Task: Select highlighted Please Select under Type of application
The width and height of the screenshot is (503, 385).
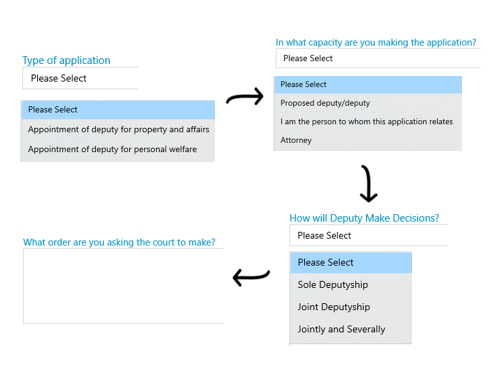Action: (x=118, y=110)
